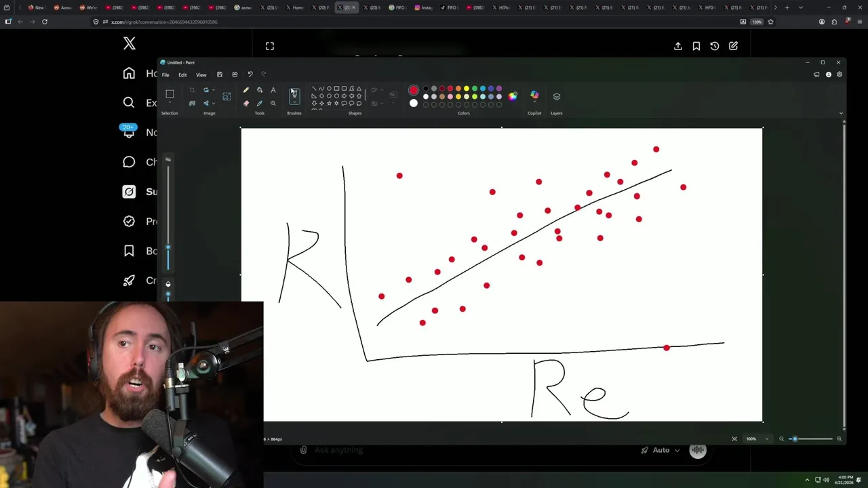
Task: Choose the rectangular Selection tool
Action: [x=170, y=94]
